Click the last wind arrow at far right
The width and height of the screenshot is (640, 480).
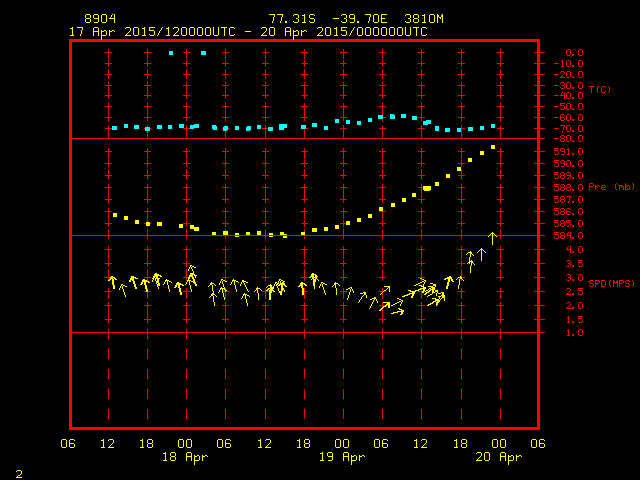492,238
